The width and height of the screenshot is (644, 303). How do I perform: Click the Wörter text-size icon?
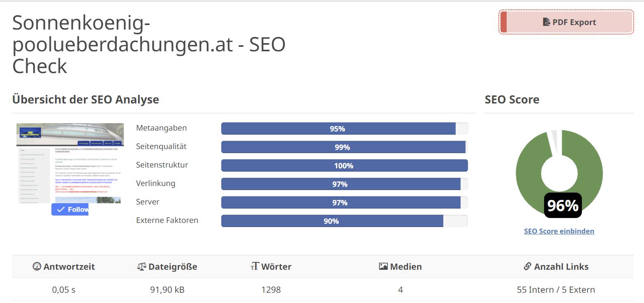(255, 266)
